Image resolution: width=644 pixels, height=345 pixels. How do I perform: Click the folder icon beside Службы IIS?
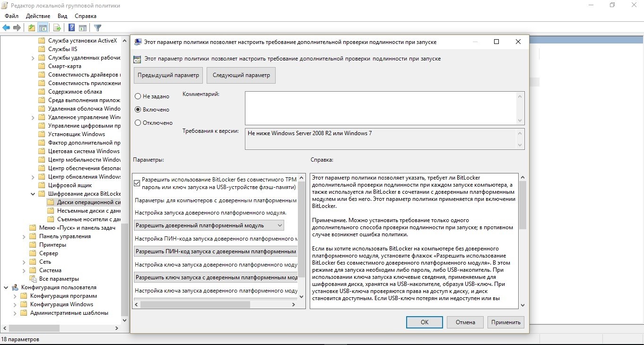42,49
